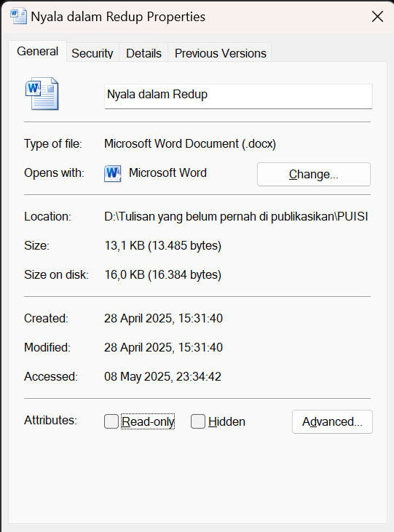Open the Previous Versions tab
Viewport: 394px width, 532px height.
220,53
